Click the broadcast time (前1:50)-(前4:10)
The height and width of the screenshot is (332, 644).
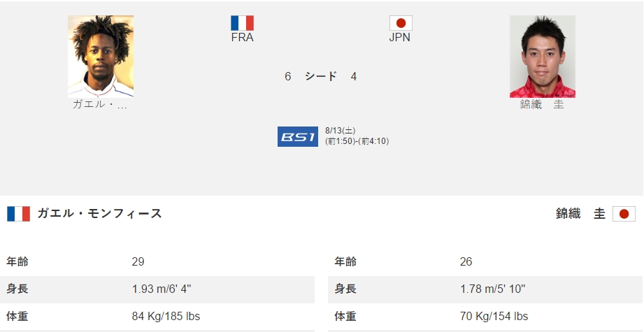click(357, 141)
